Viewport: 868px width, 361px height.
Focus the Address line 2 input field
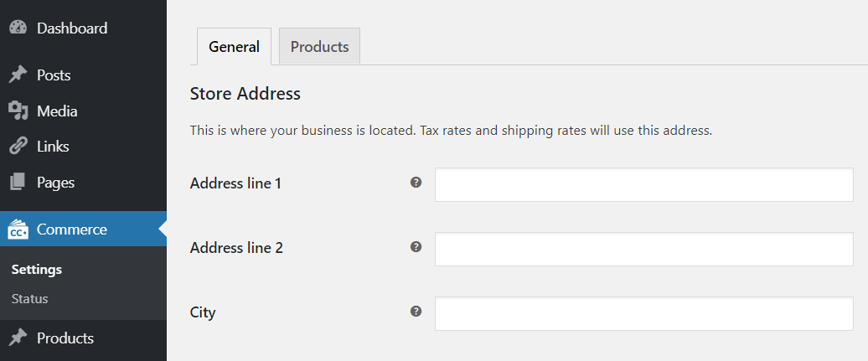(643, 249)
